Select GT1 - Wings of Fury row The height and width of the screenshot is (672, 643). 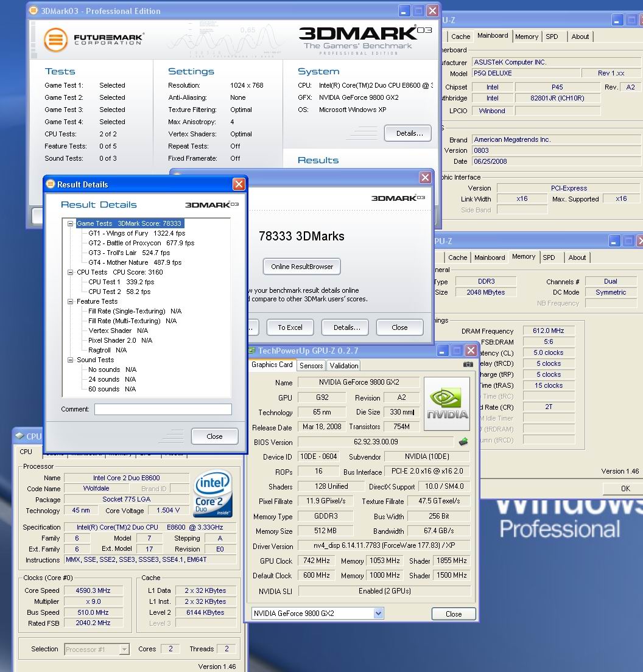(x=137, y=233)
